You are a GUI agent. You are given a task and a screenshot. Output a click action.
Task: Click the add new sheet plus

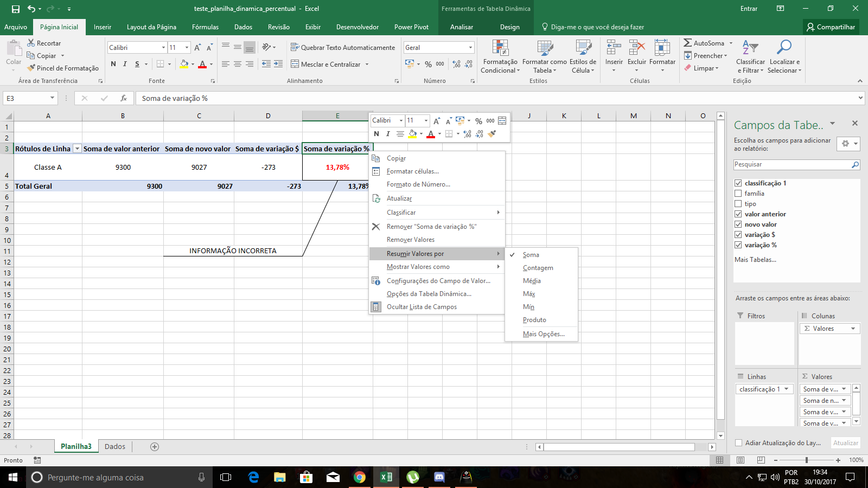pyautogui.click(x=155, y=447)
